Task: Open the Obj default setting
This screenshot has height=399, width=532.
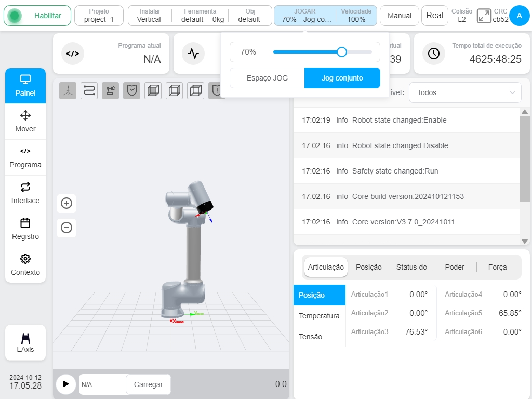Action: point(250,16)
